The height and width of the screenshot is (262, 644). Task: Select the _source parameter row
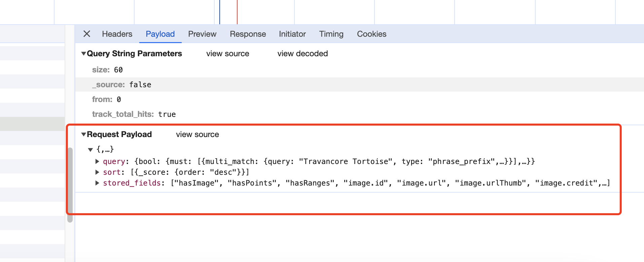(x=122, y=85)
